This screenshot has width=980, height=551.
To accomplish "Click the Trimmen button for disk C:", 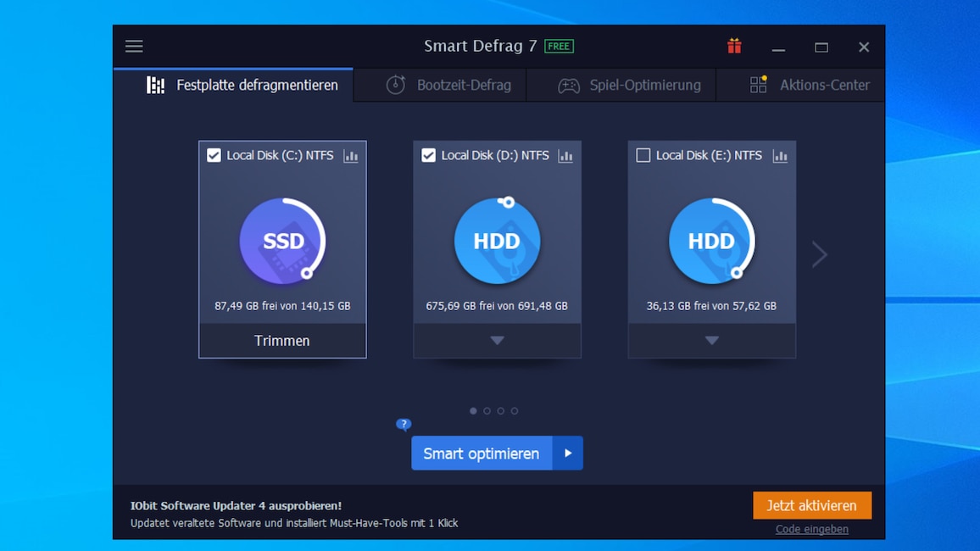I will 282,341.
